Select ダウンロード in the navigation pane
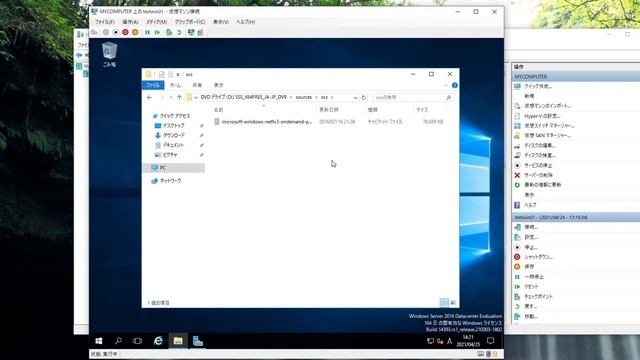This screenshot has height=360, width=640. pyautogui.click(x=173, y=135)
